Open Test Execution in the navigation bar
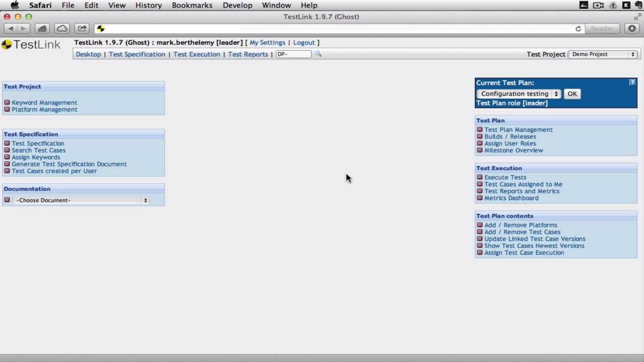The width and height of the screenshot is (644, 362). 197,54
